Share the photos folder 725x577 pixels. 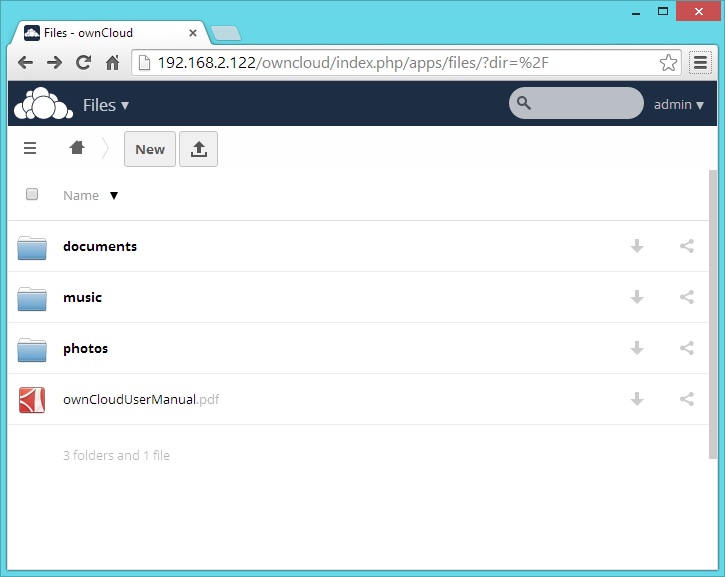[x=687, y=348]
